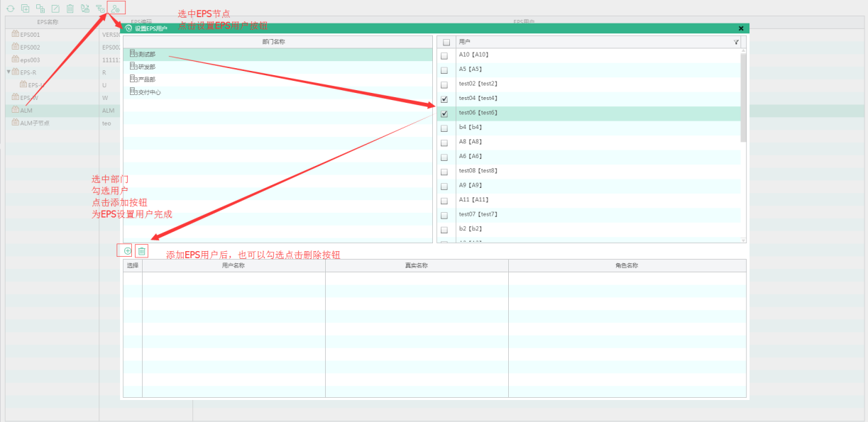The image size is (868, 422).
Task: Collapse the EPS-R tree node
Action: pos(9,72)
